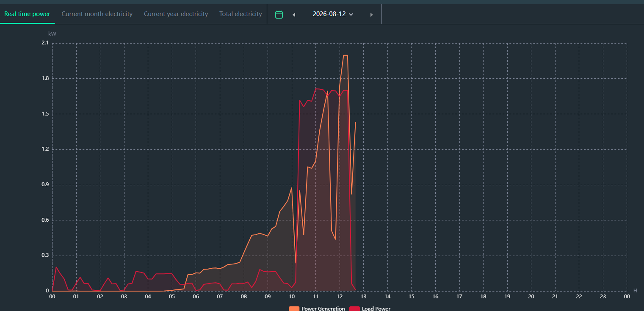The height and width of the screenshot is (311, 644).
Task: Click the red Load Power legend swatch
Action: (x=354, y=308)
